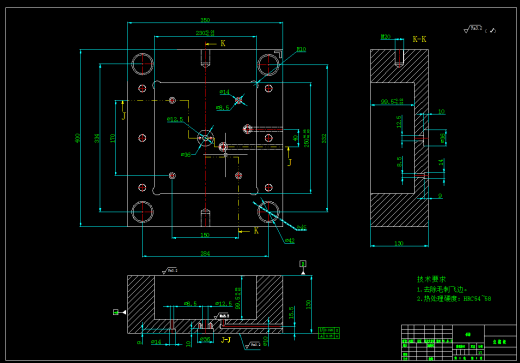Image resolution: width=520 pixels, height=363 pixels.
Task: Select the roughness symbol on J-J section top edge
Action: (170, 270)
